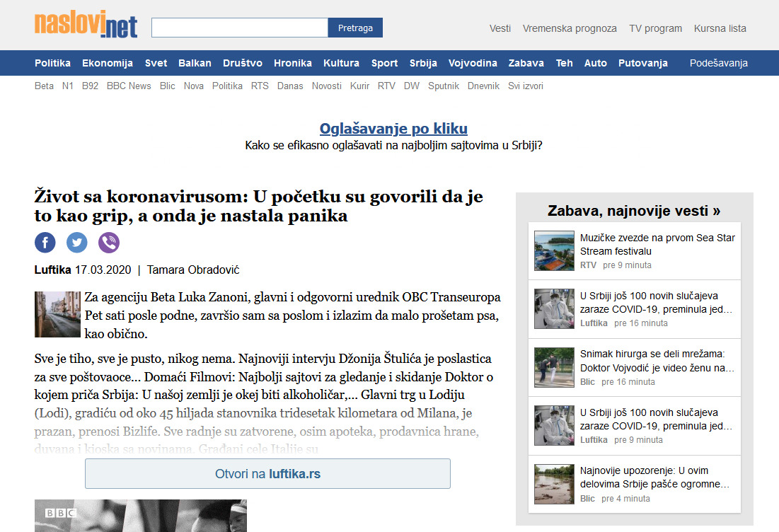Open COVID-19 news from 16 minutes ago
The height and width of the screenshot is (532, 779).
pos(656,303)
